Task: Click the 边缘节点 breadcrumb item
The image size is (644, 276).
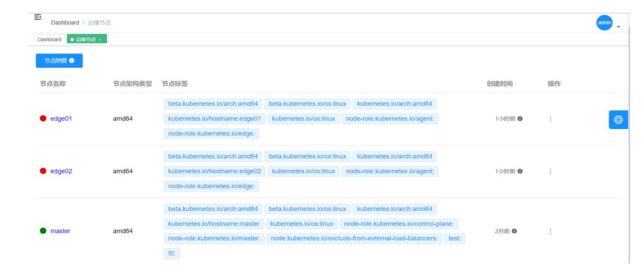Action: (x=99, y=23)
